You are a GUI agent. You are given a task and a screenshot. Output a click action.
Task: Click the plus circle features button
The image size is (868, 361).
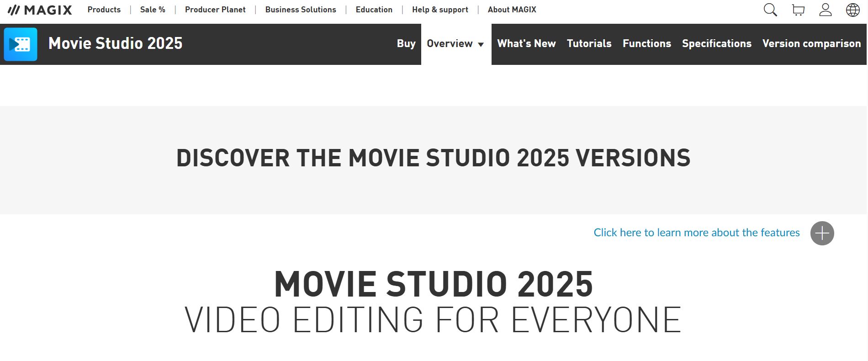822,234
